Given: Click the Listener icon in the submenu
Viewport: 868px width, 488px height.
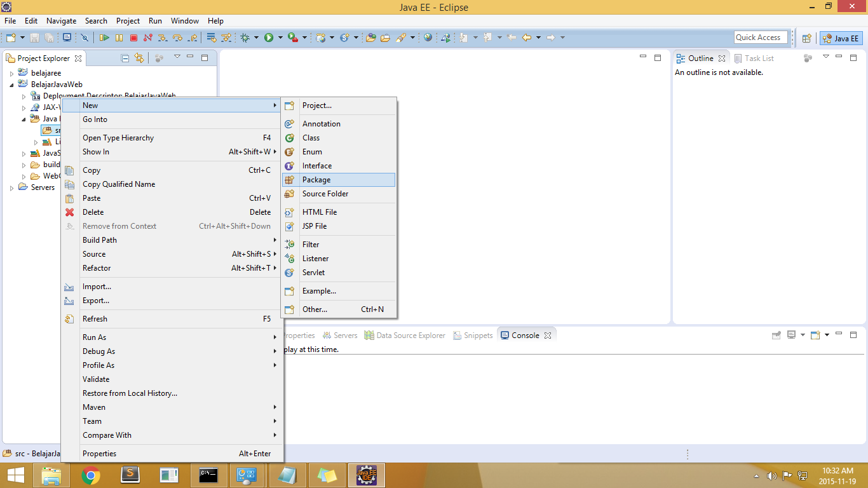Looking at the screenshot, I should (x=289, y=259).
